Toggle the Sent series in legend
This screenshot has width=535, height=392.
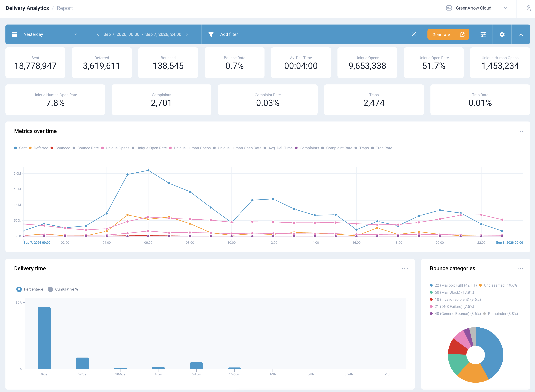pos(20,148)
